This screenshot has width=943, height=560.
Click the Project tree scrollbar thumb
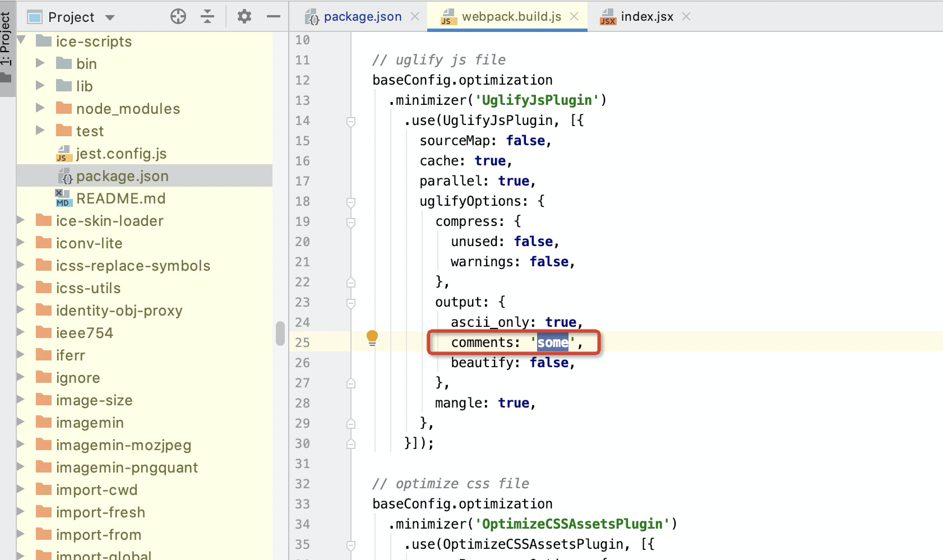(x=280, y=334)
